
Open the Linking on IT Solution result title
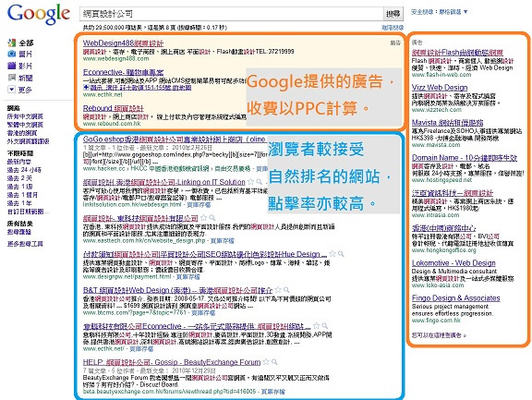click(163, 182)
